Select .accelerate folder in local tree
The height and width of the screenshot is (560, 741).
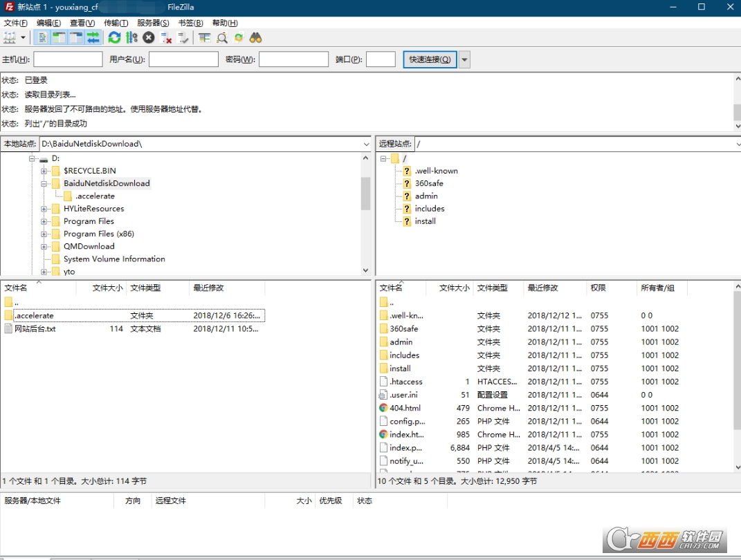[95, 196]
